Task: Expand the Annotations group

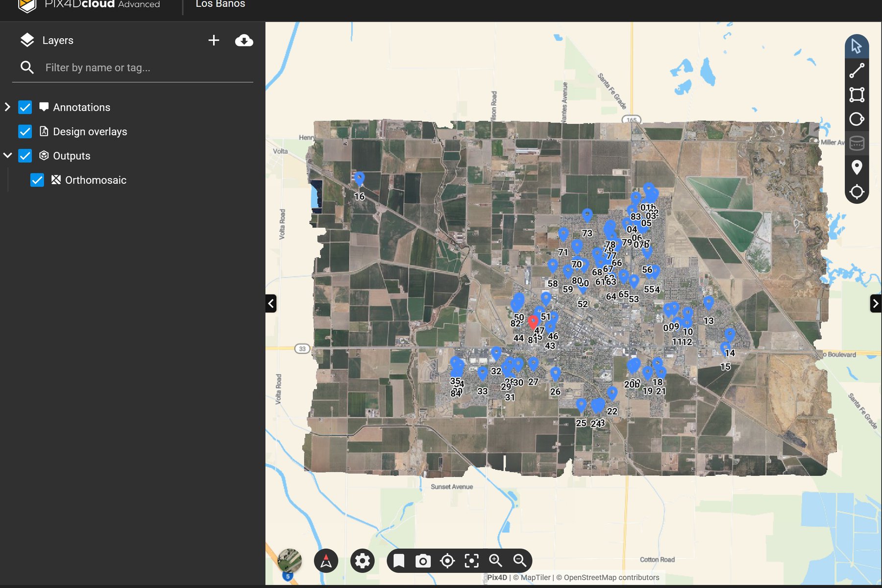Action: tap(7, 107)
